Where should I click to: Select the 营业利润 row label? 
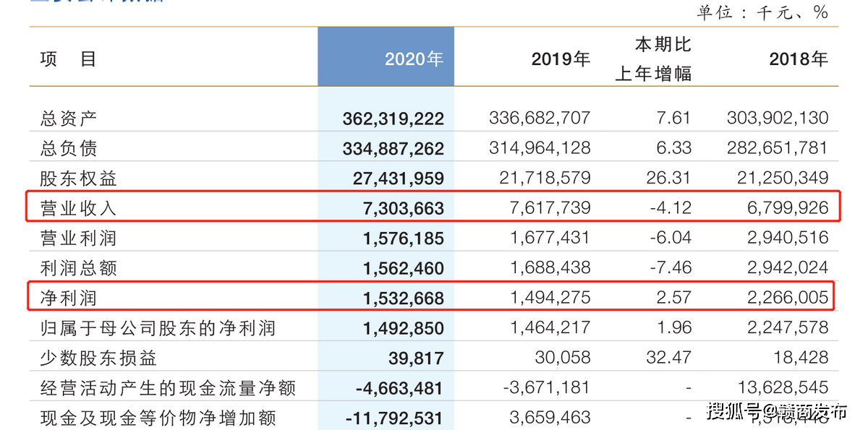[x=78, y=238]
